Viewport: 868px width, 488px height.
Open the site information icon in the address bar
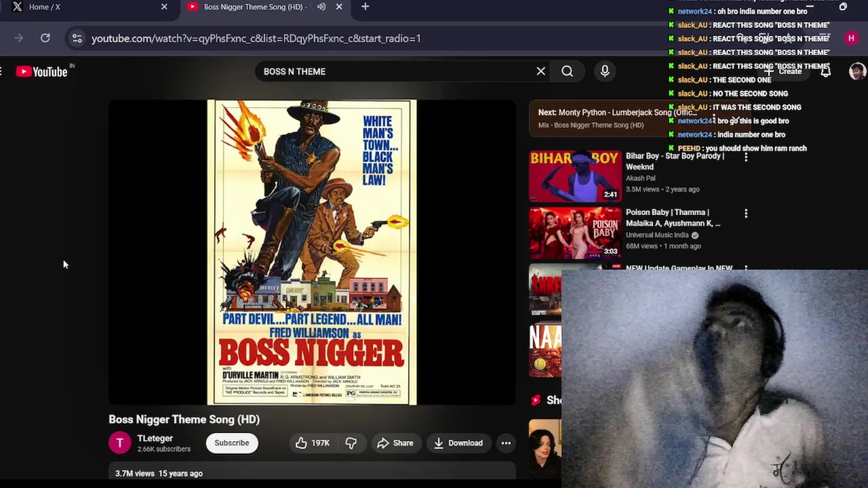[77, 39]
